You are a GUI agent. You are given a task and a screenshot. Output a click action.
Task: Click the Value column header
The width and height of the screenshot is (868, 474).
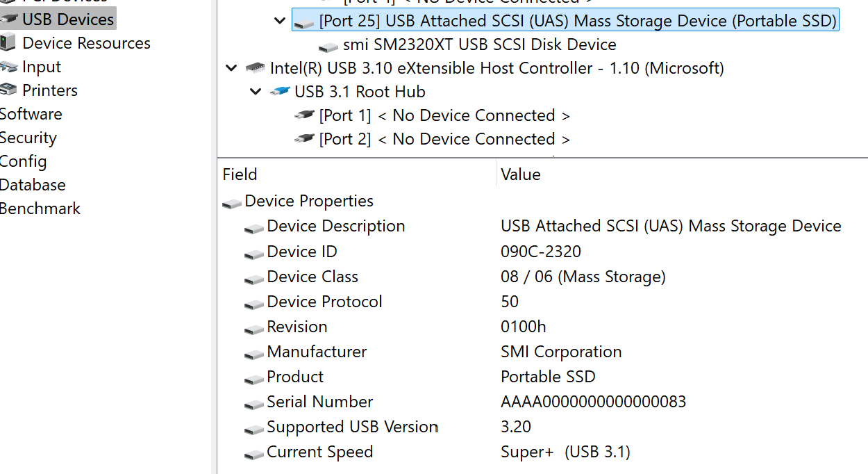pyautogui.click(x=521, y=174)
